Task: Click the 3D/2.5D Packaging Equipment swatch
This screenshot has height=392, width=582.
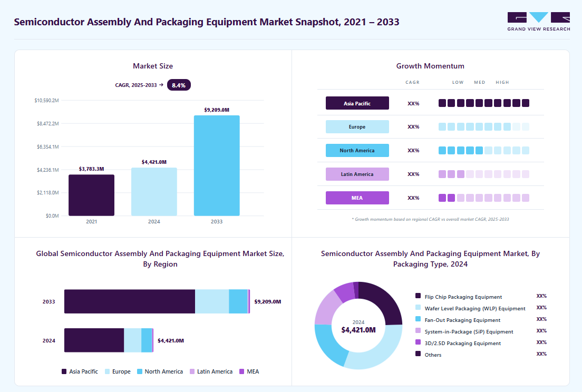Action: coord(418,342)
